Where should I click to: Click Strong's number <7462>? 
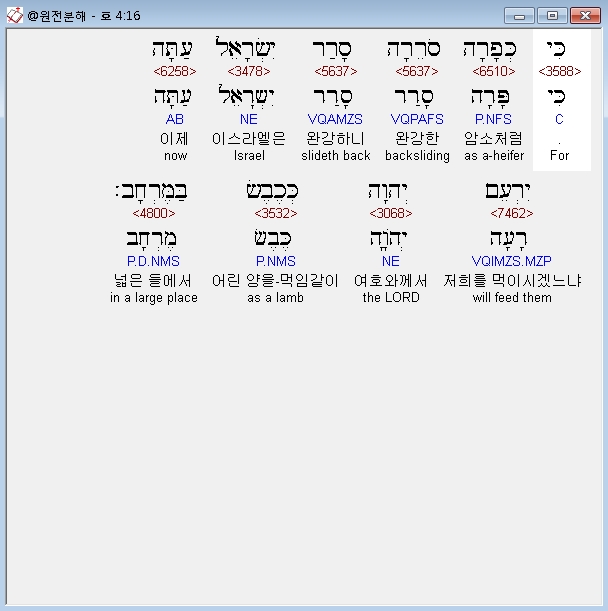pyautogui.click(x=512, y=213)
